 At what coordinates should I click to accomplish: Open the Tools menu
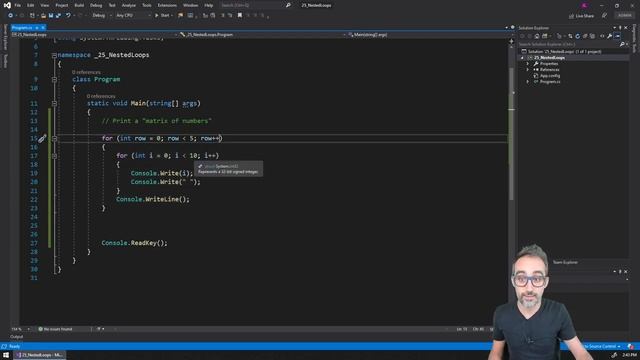pyautogui.click(x=147, y=5)
